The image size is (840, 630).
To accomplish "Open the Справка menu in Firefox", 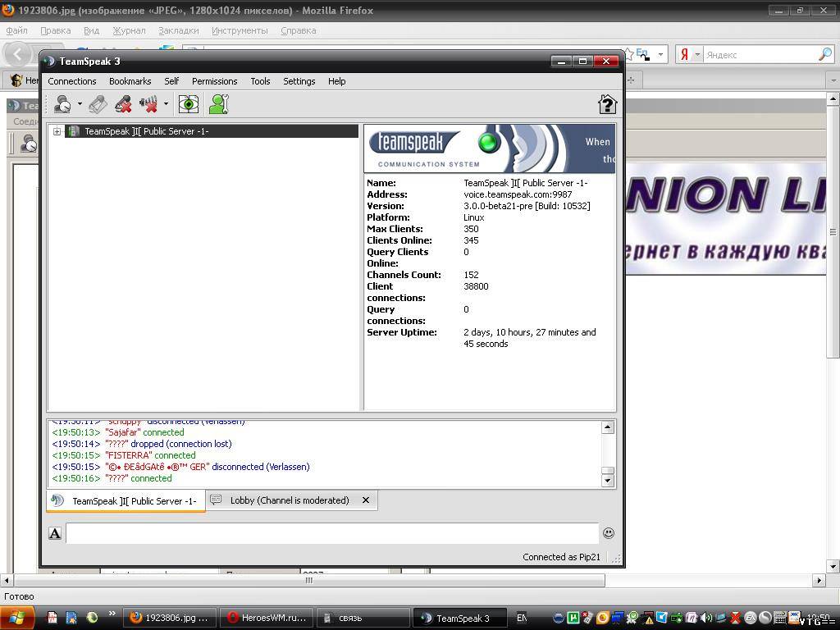I will click(x=298, y=30).
